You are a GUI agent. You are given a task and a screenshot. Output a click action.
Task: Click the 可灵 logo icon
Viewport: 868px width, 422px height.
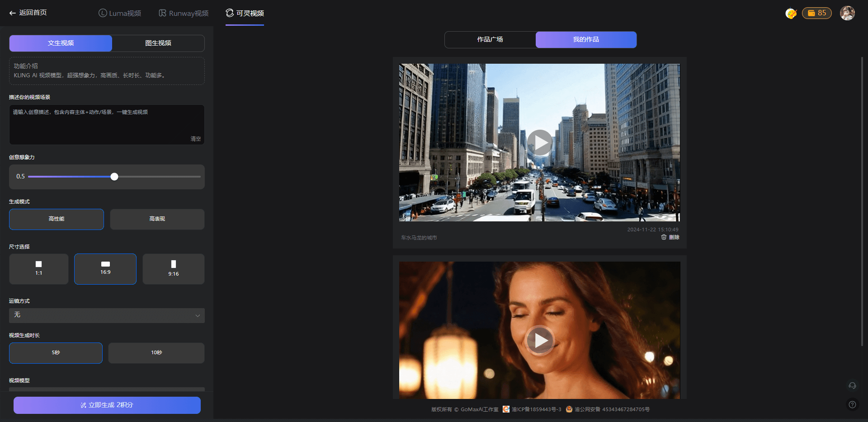click(x=230, y=13)
